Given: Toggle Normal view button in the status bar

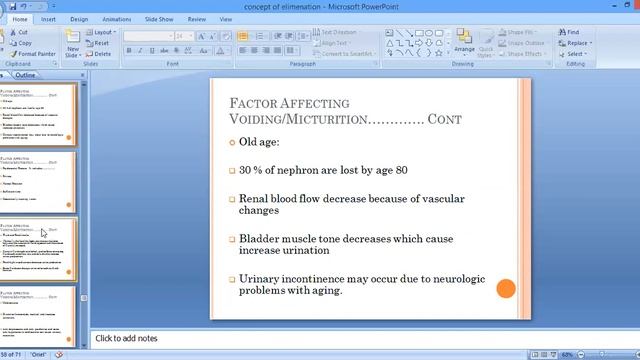Looking at the screenshot, I should point(534,355).
